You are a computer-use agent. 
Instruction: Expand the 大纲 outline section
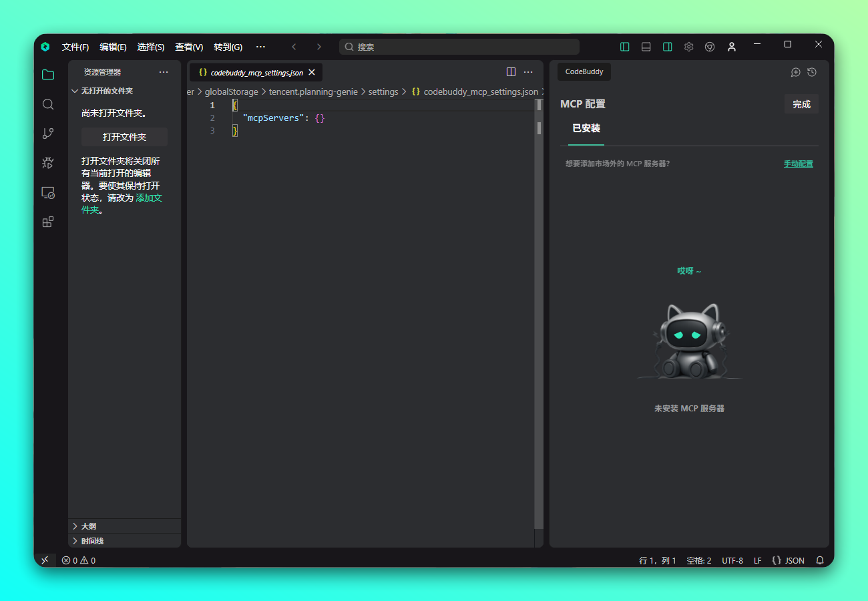tap(89, 526)
